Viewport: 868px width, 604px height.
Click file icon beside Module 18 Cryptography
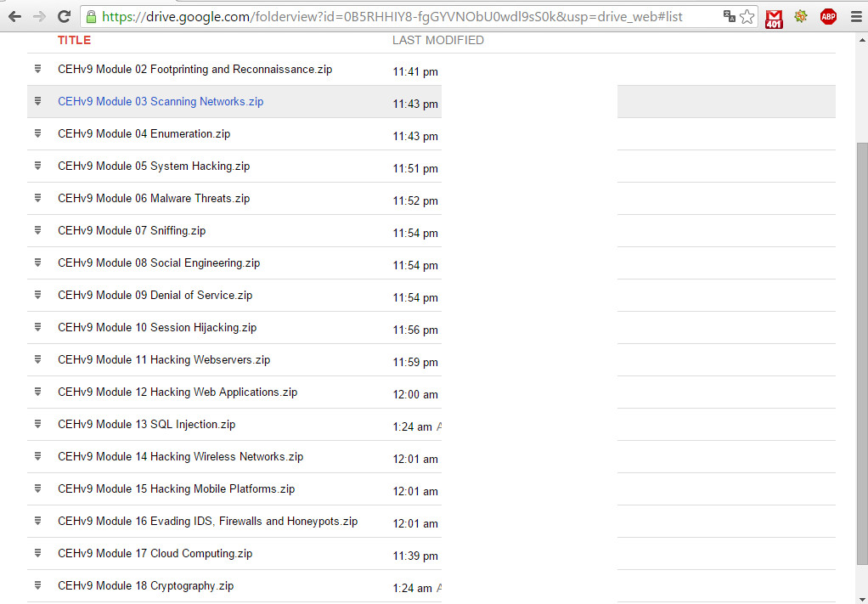[37, 585]
